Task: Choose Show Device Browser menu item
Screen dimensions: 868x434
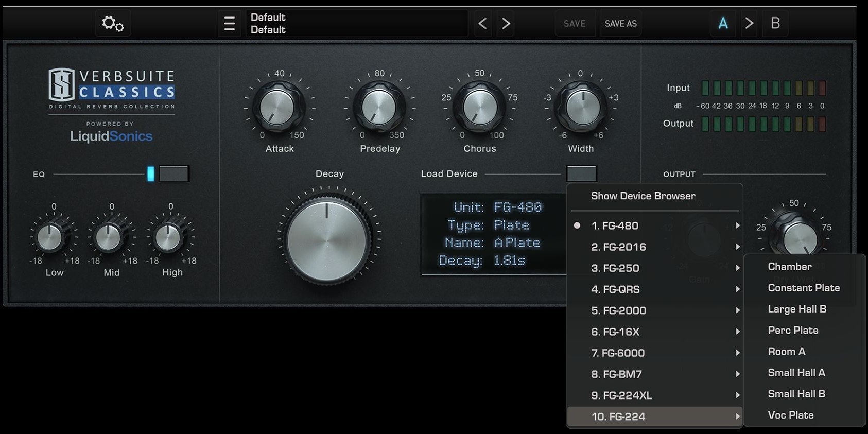Action: (643, 196)
